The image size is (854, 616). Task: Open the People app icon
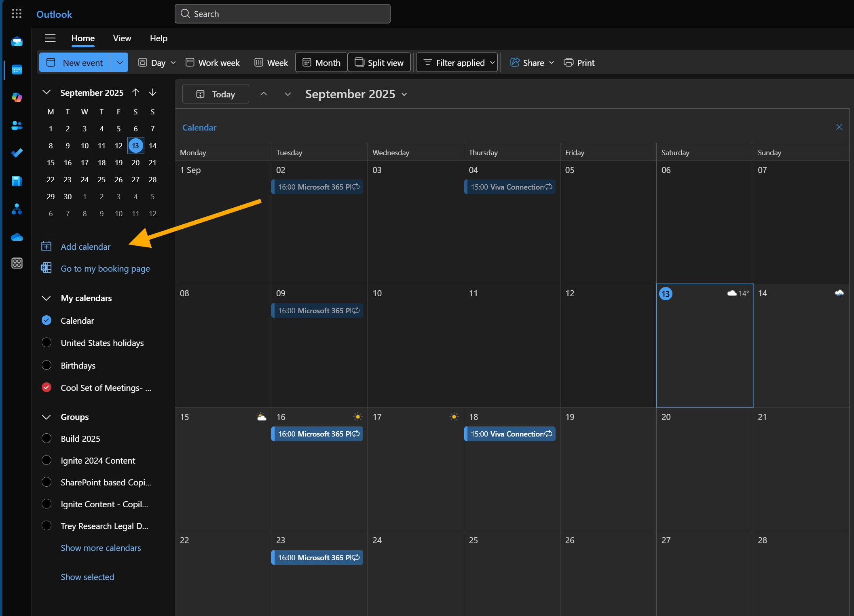click(17, 126)
